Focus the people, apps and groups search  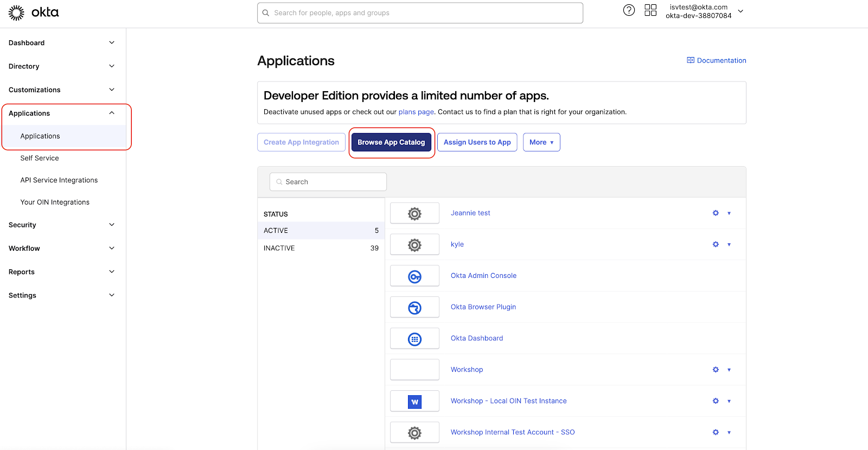[420, 13]
